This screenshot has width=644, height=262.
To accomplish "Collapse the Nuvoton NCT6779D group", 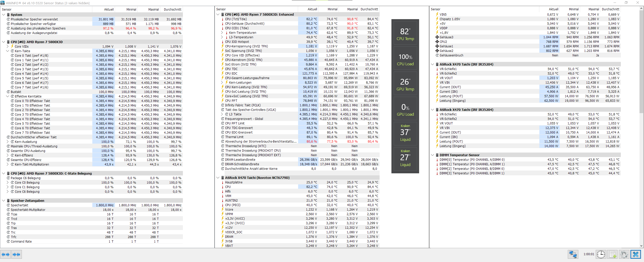I will (x=218, y=178).
